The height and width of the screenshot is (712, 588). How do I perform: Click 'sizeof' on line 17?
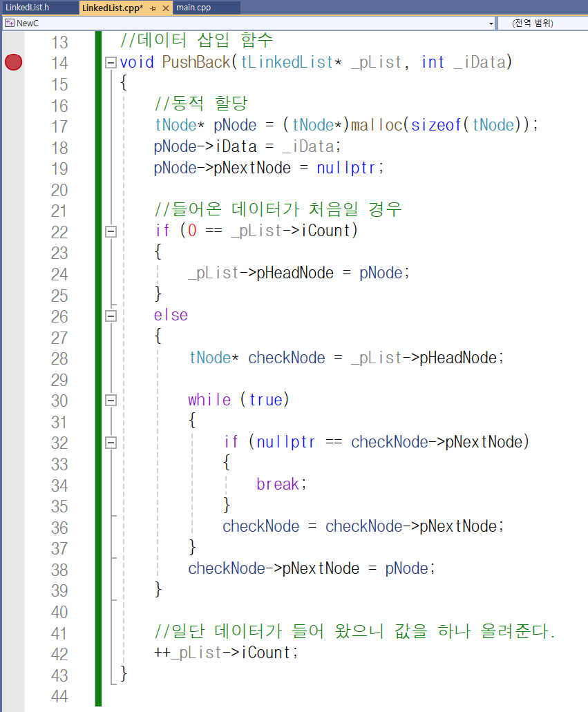point(436,125)
